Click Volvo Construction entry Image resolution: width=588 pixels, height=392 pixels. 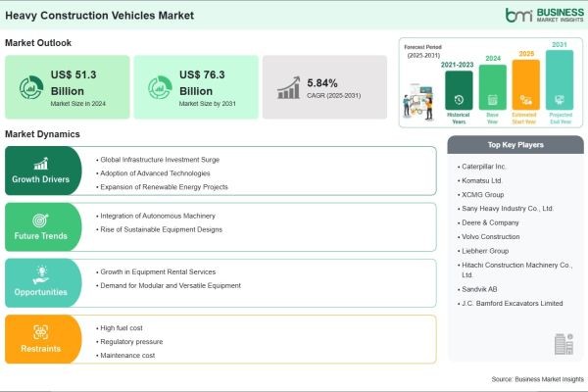click(x=491, y=237)
